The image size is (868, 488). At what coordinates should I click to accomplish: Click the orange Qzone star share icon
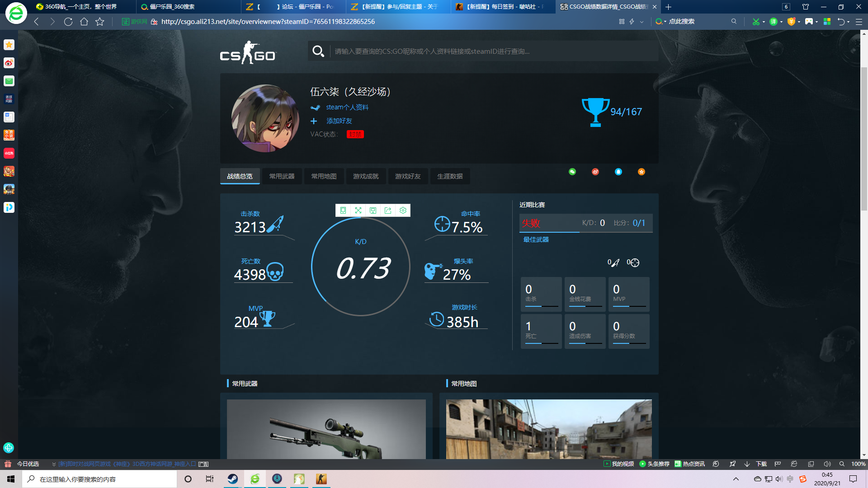pyautogui.click(x=642, y=172)
